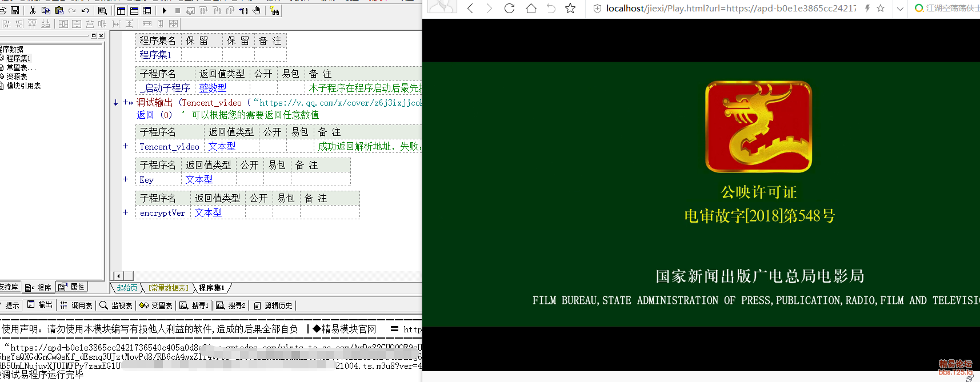980x382 pixels.
Task: Click the Save (floppy disk) toolbar icon
Action: click(x=15, y=10)
